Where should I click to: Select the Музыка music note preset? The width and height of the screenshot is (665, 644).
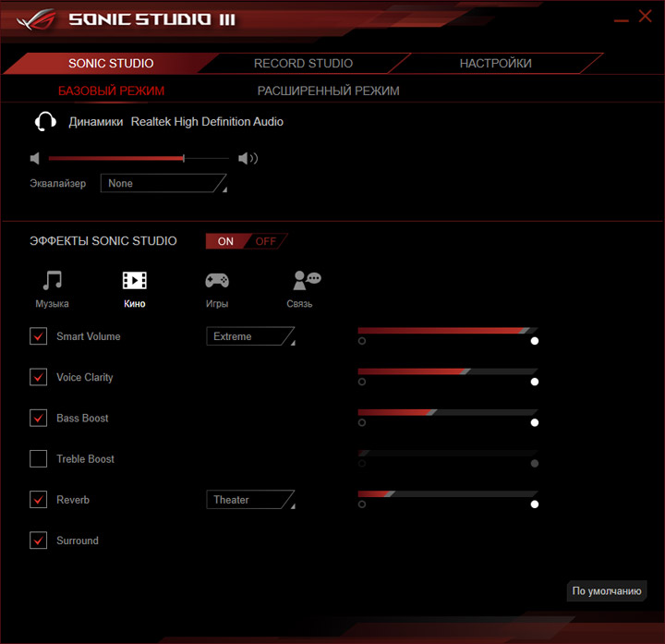pos(52,289)
